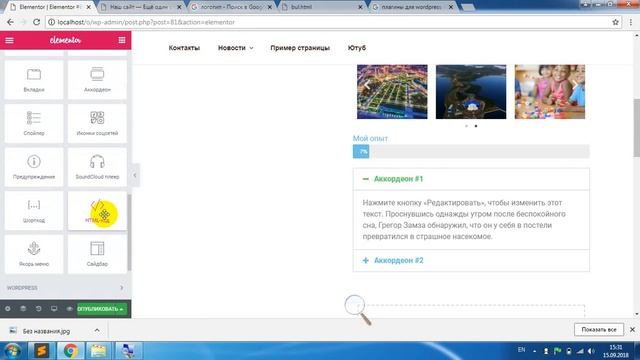Open Elementor settings gear in footer

coord(8,309)
